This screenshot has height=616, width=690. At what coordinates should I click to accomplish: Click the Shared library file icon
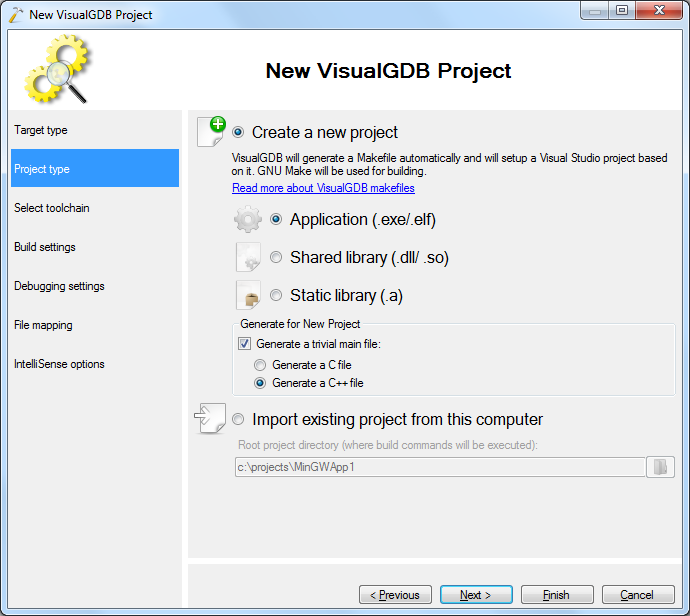pos(248,257)
